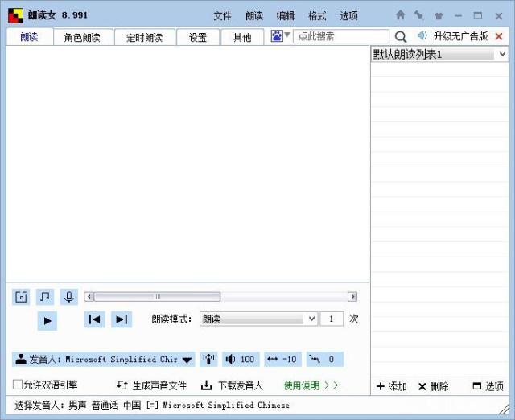
Task: Open the 朗读 menu in title bar
Action: [x=254, y=16]
